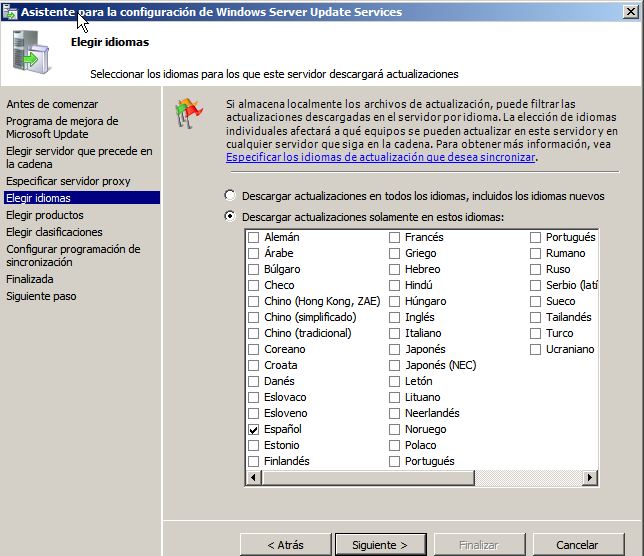Check the Japonés (NEC) checkbox
644x556 pixels.
(394, 365)
